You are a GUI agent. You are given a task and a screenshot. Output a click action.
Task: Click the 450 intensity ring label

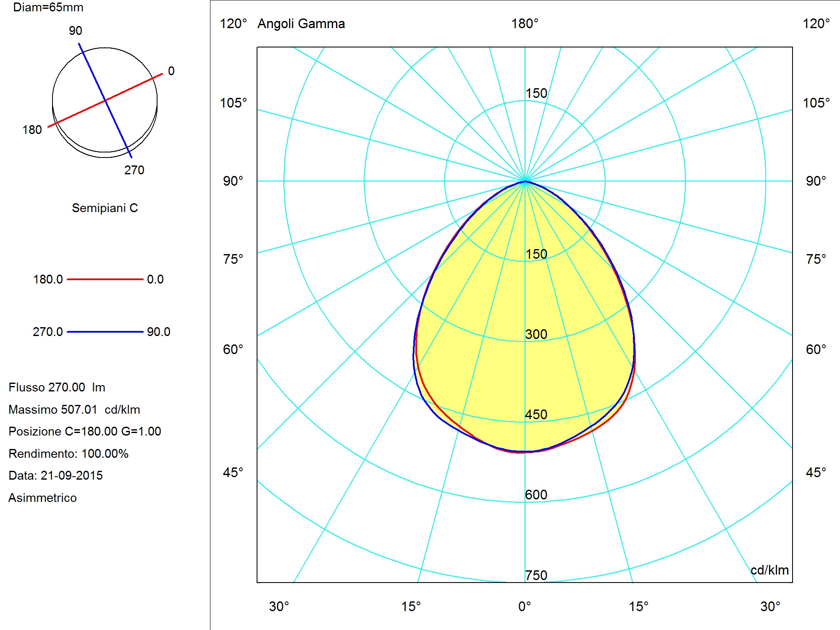tap(536, 415)
